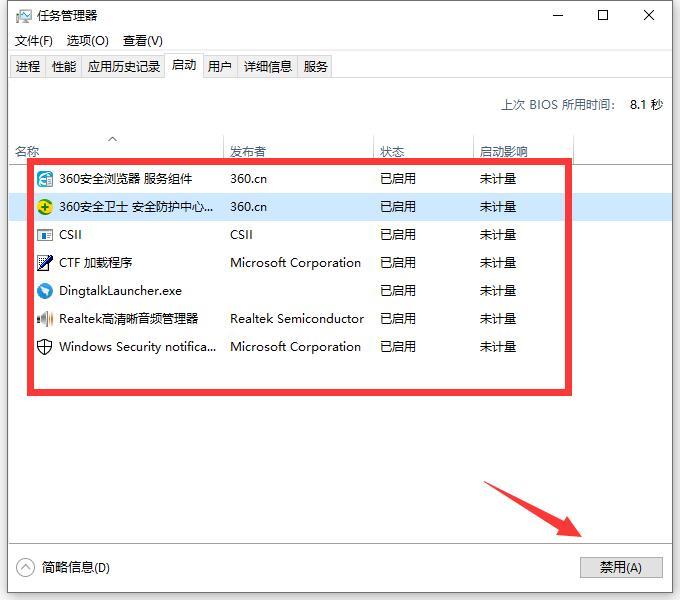Click Microsoft Corporation publisher of Windows Security
Image resolution: width=680 pixels, height=600 pixels.
295,347
